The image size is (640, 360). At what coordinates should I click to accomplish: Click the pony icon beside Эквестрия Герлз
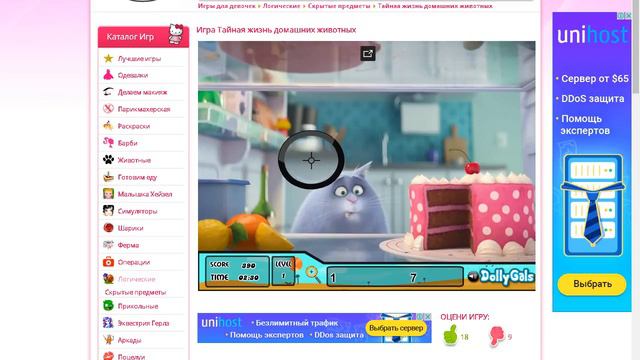pos(108,322)
